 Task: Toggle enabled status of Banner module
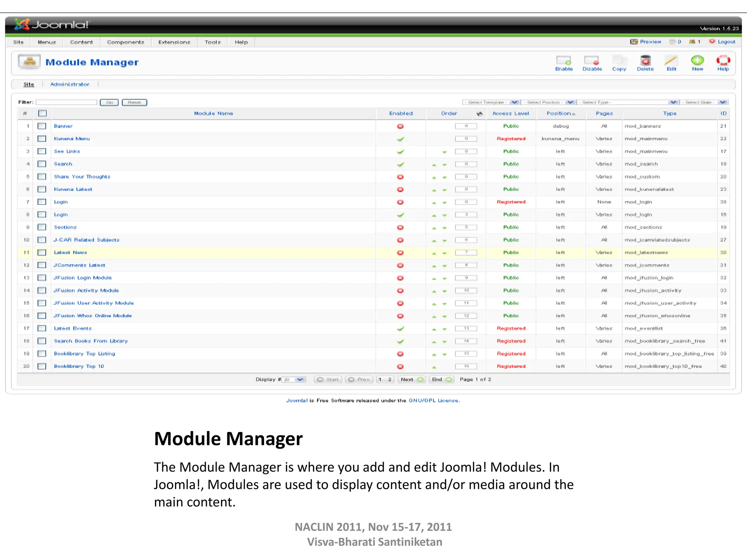[400, 126]
